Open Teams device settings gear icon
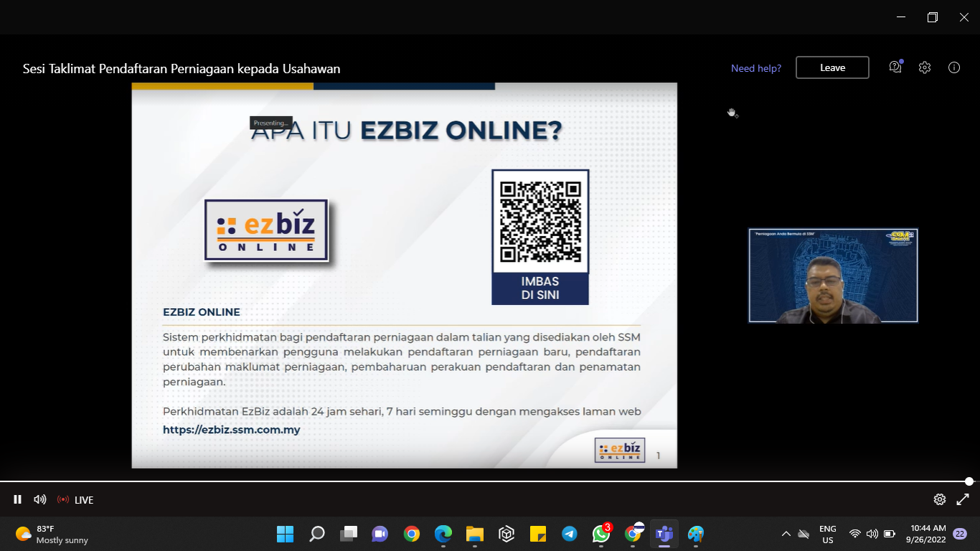The height and width of the screenshot is (551, 980). point(925,67)
